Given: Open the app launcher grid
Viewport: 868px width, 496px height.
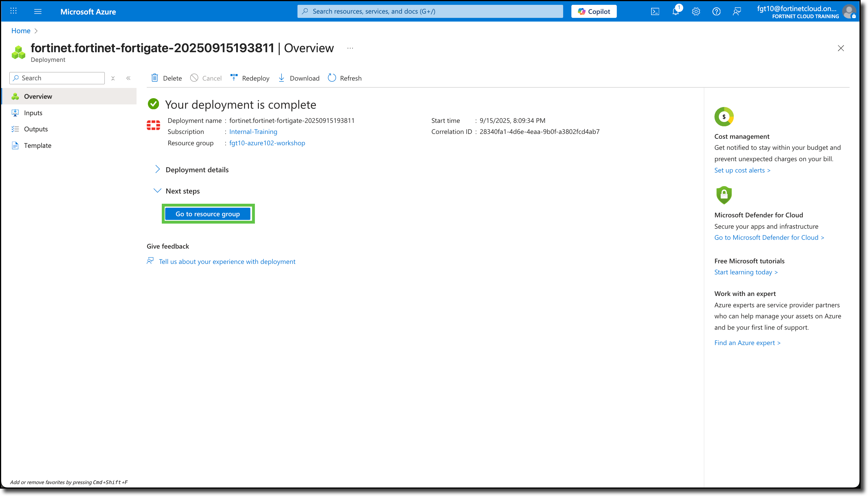Looking at the screenshot, I should point(14,11).
